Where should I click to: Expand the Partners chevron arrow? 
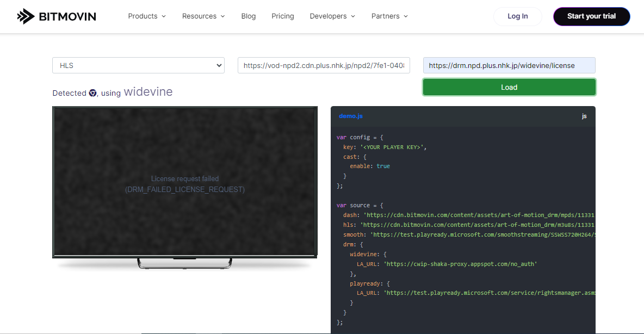point(406,16)
